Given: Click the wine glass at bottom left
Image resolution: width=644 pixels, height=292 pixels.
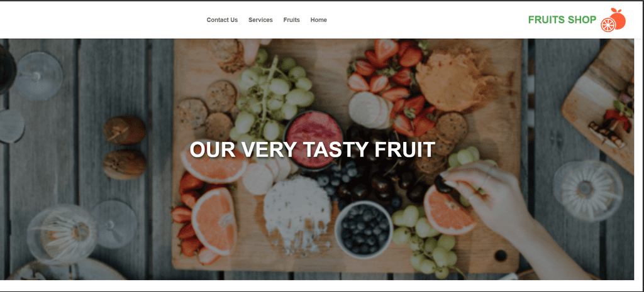Looking at the screenshot, I should (62, 234).
